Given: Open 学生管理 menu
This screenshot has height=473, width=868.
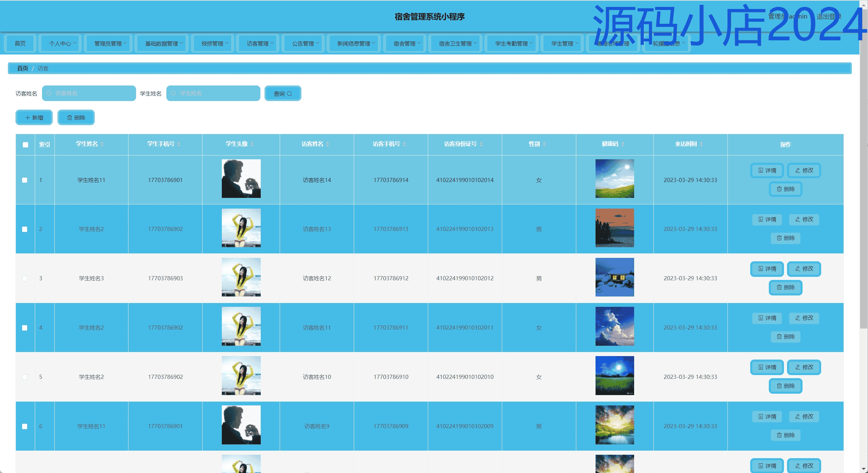Looking at the screenshot, I should (562, 43).
